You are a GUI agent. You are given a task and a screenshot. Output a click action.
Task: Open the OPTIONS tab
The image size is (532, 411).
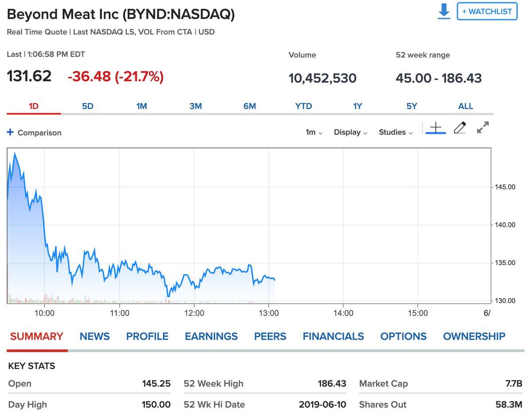coord(403,337)
